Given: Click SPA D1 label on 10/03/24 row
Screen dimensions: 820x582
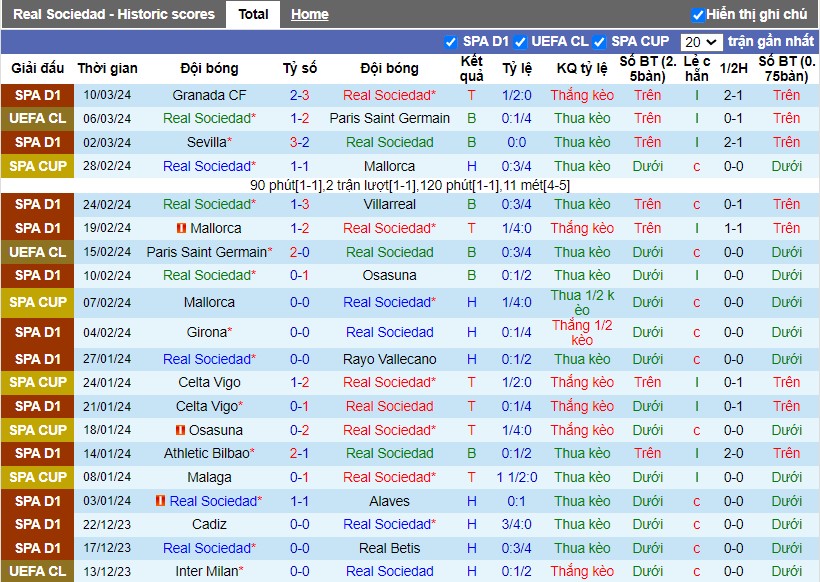Looking at the screenshot, I should point(38,95).
